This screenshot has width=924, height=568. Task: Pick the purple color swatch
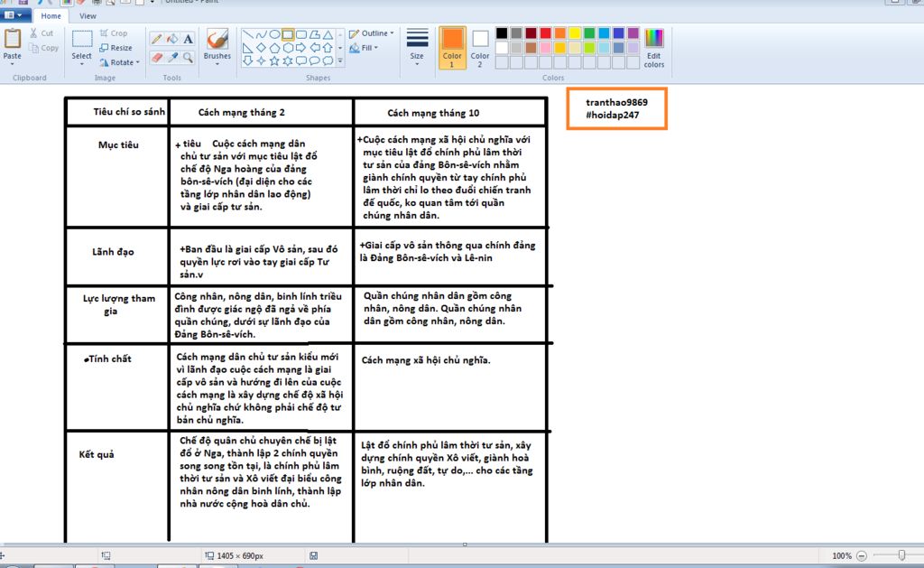pyautogui.click(x=633, y=33)
